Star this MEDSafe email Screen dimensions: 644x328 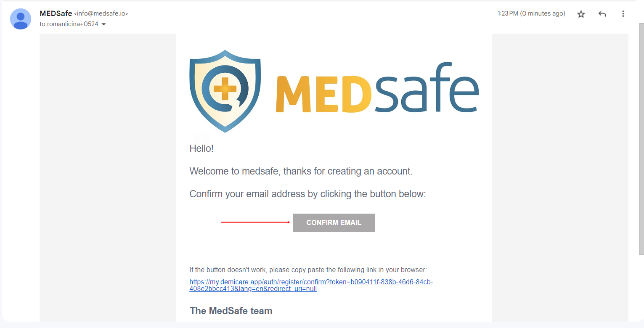click(x=581, y=14)
